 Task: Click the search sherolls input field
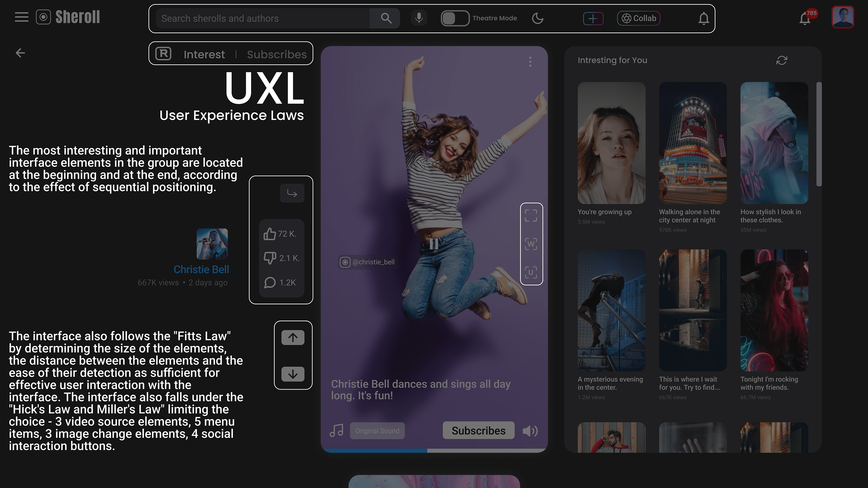click(263, 18)
